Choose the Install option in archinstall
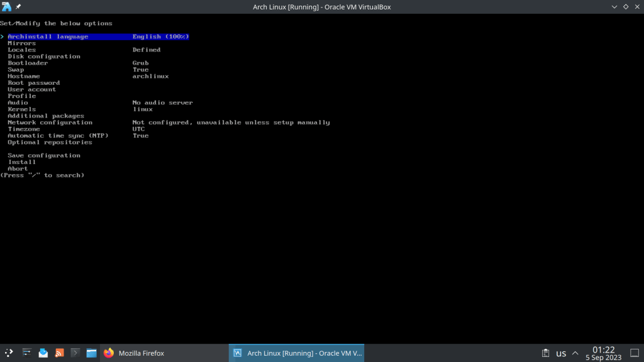Image resolution: width=644 pixels, height=362 pixels. (21, 162)
